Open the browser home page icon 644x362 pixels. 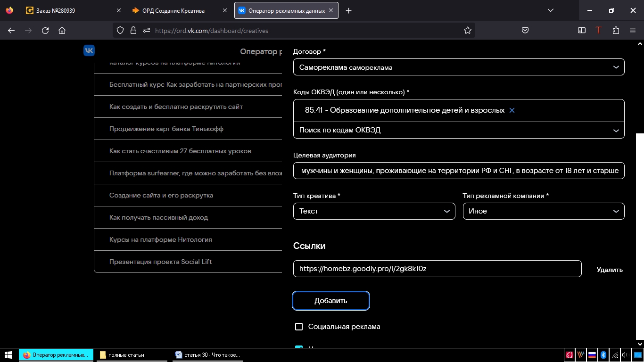coord(62,31)
